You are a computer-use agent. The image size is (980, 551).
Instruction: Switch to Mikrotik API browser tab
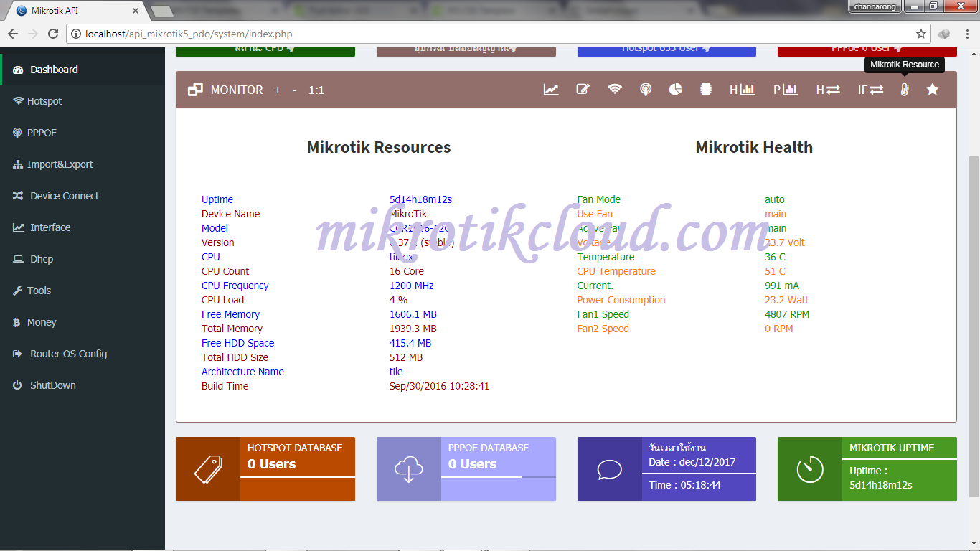[x=79, y=10]
